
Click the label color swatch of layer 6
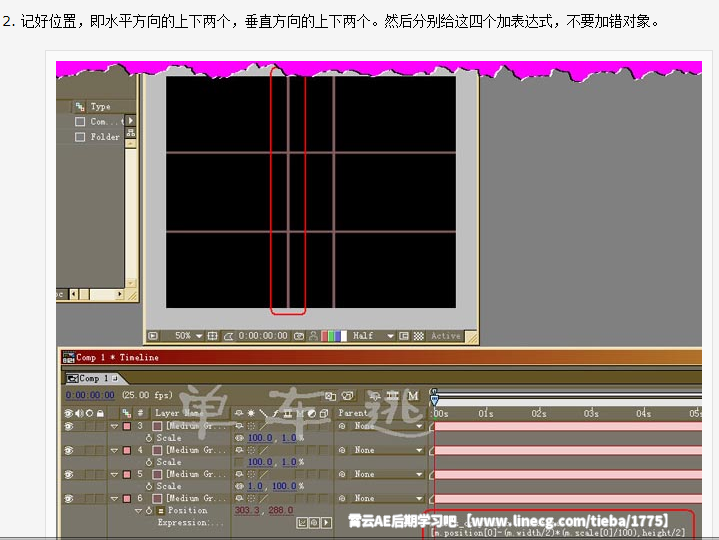click(x=127, y=498)
